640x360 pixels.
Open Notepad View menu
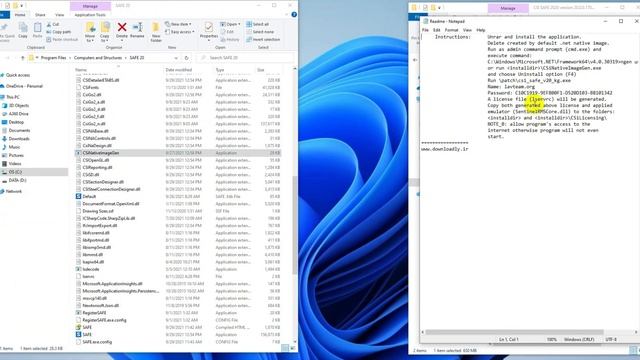[x=467, y=30]
